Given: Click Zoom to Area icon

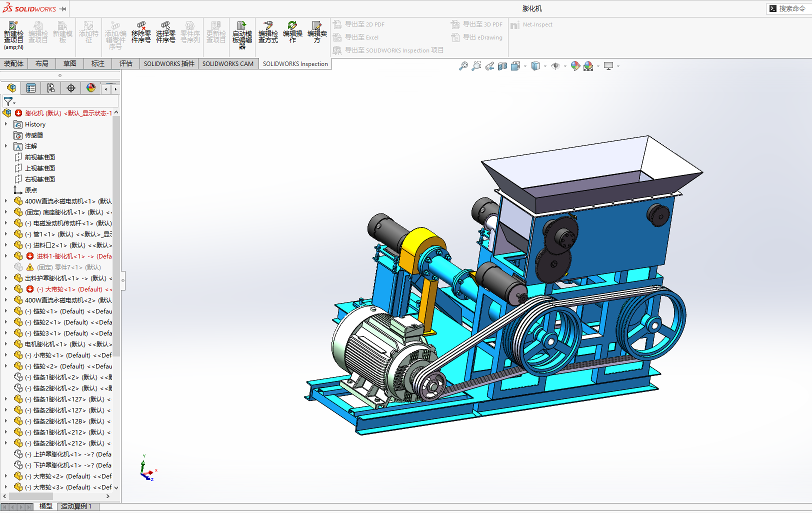Looking at the screenshot, I should (476, 66).
